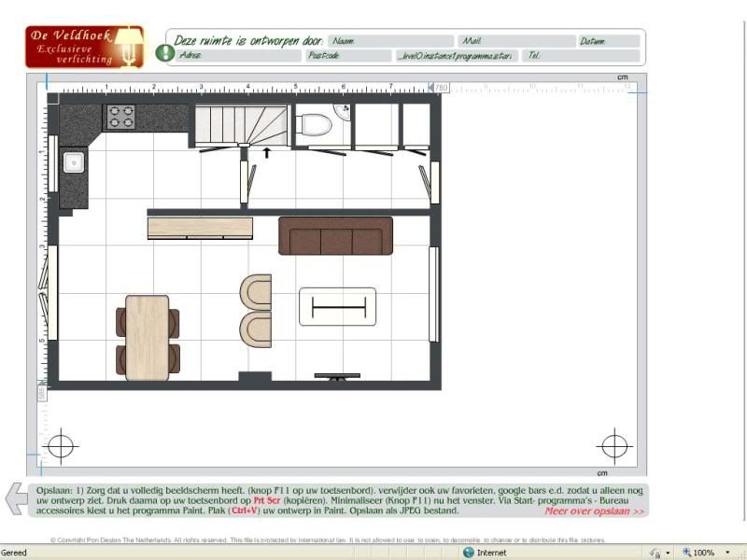Select the lower beige armchair
Viewport: 747px width, 560px height.
256,329
